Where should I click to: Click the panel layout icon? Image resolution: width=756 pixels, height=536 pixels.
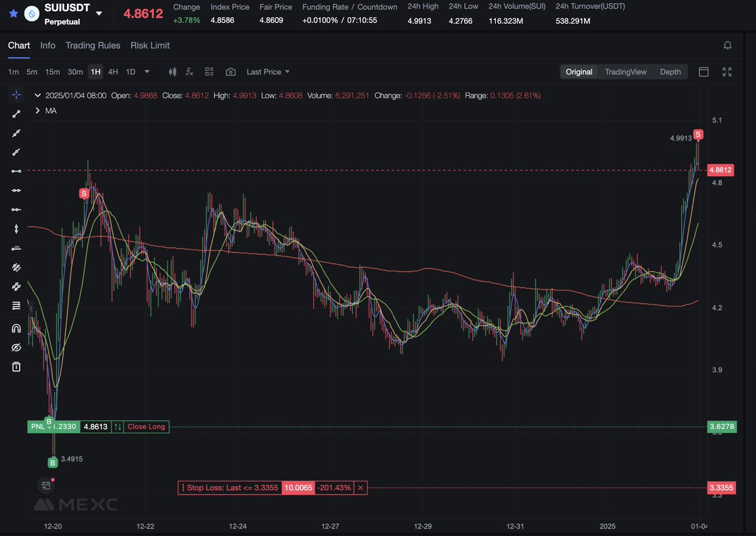coord(704,72)
